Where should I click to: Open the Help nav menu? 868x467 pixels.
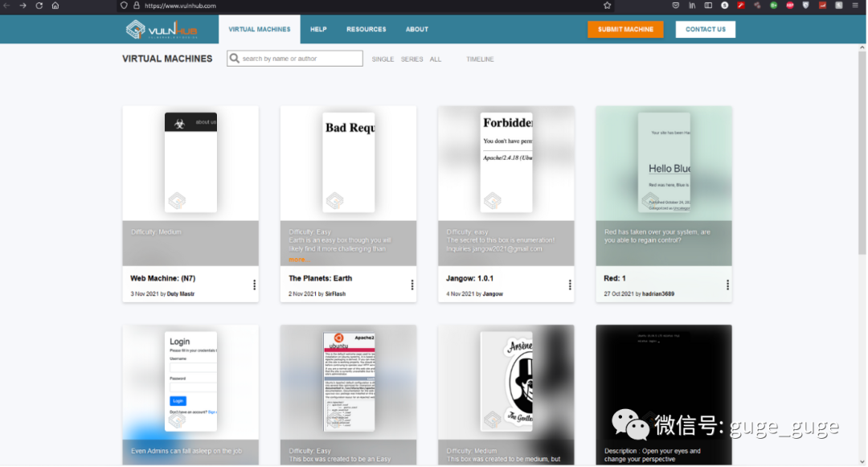(318, 29)
